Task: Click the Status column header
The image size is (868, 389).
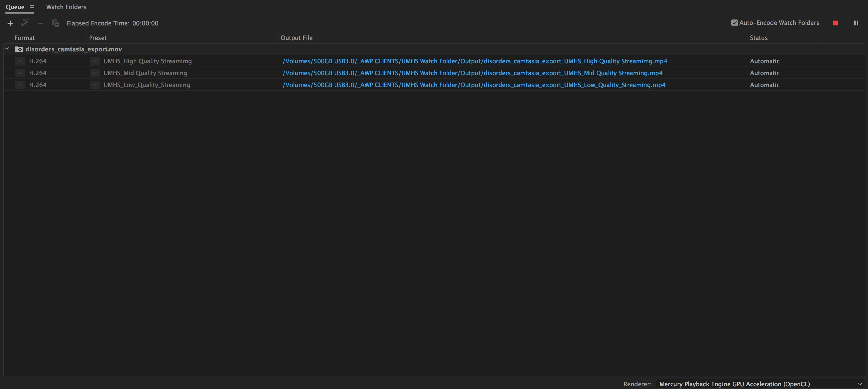Action: coord(759,38)
